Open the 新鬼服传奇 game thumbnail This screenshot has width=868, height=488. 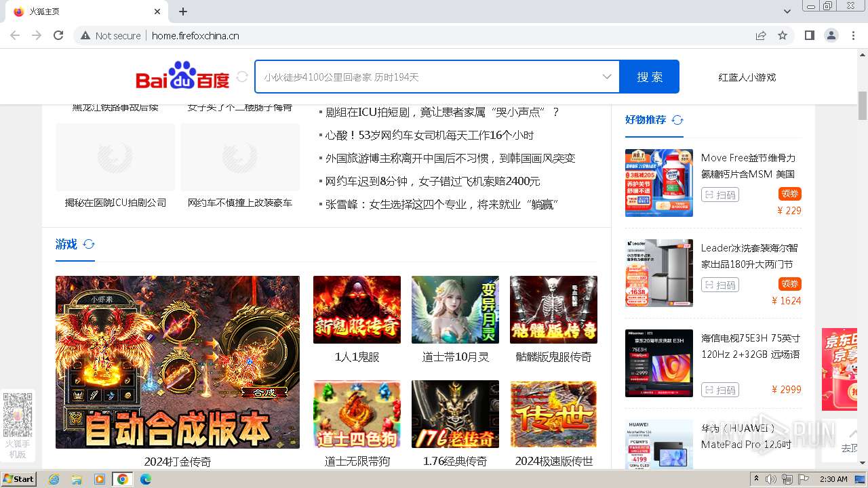click(357, 310)
